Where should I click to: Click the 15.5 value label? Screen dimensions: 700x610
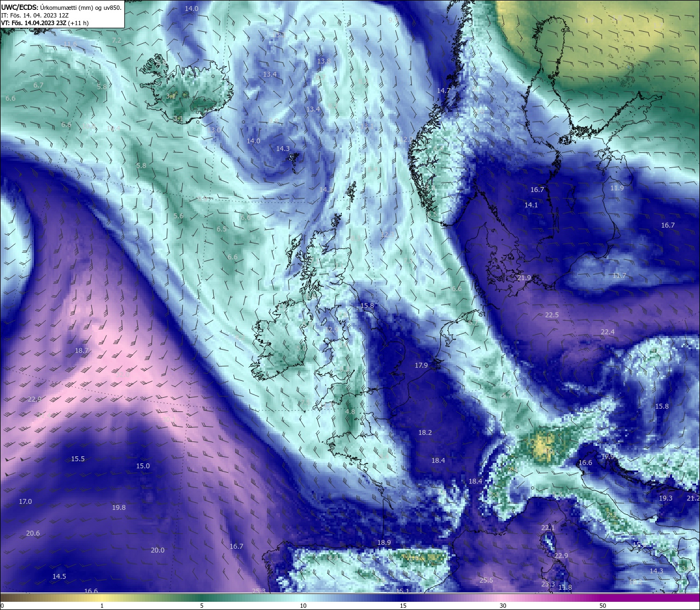pos(78,459)
